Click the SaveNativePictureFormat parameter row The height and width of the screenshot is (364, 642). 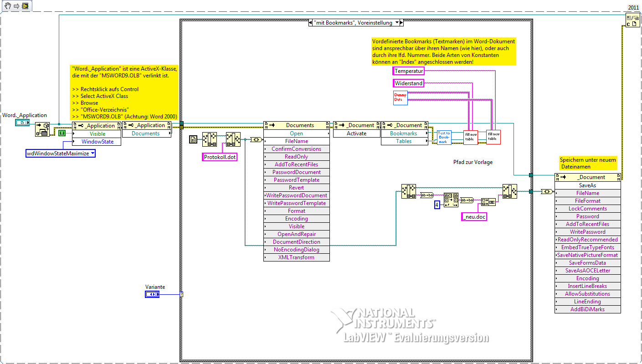click(588, 255)
